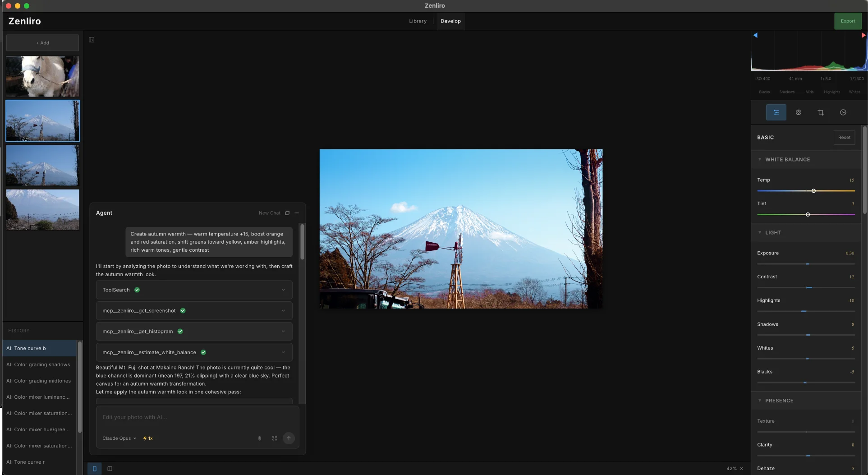Click the attachment icon in the AI chat
This screenshot has height=475, width=868.
pyautogui.click(x=260, y=438)
